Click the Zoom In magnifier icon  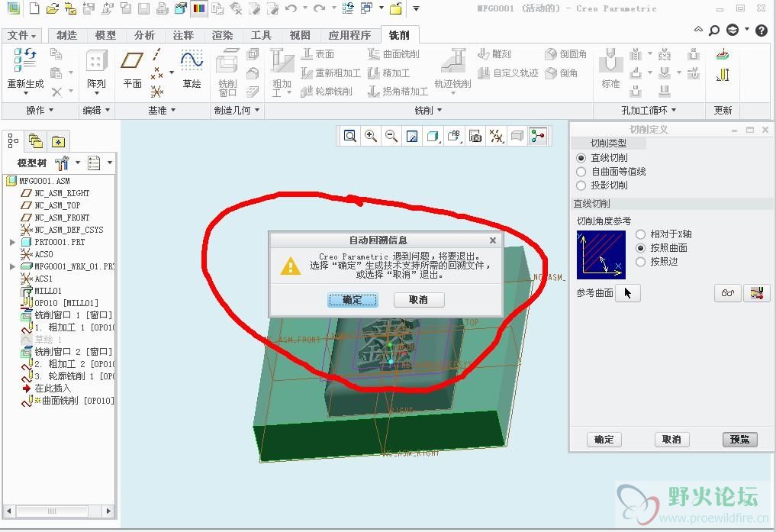click(371, 136)
